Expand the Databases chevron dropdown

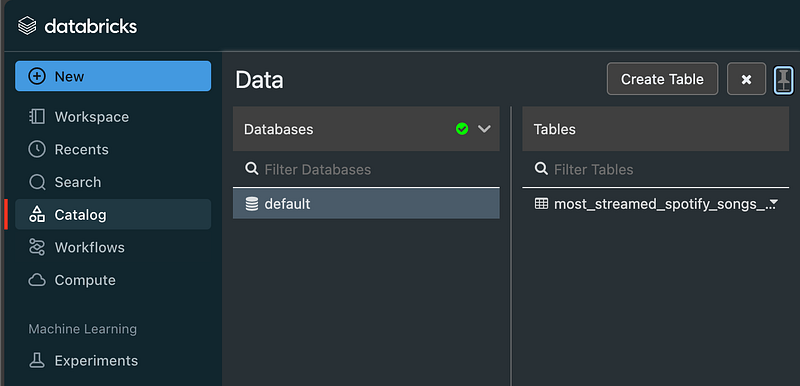pyautogui.click(x=484, y=129)
